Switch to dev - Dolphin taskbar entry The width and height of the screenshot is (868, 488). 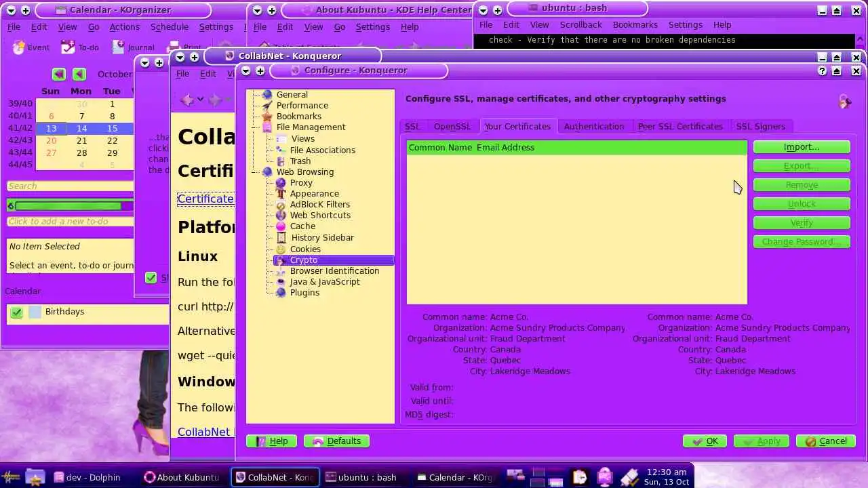point(87,477)
